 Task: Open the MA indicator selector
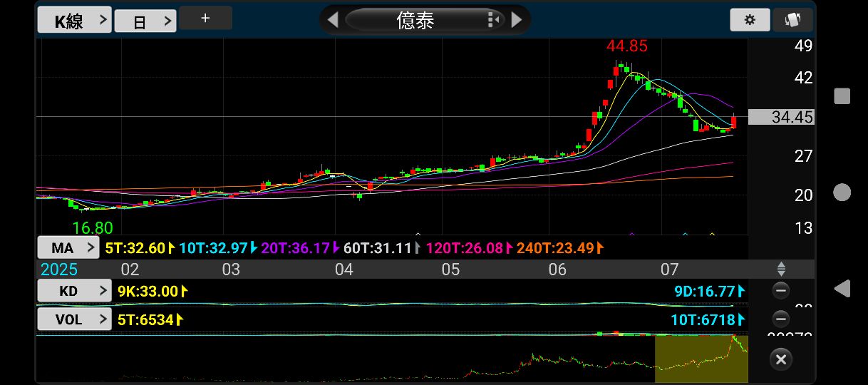(68, 248)
